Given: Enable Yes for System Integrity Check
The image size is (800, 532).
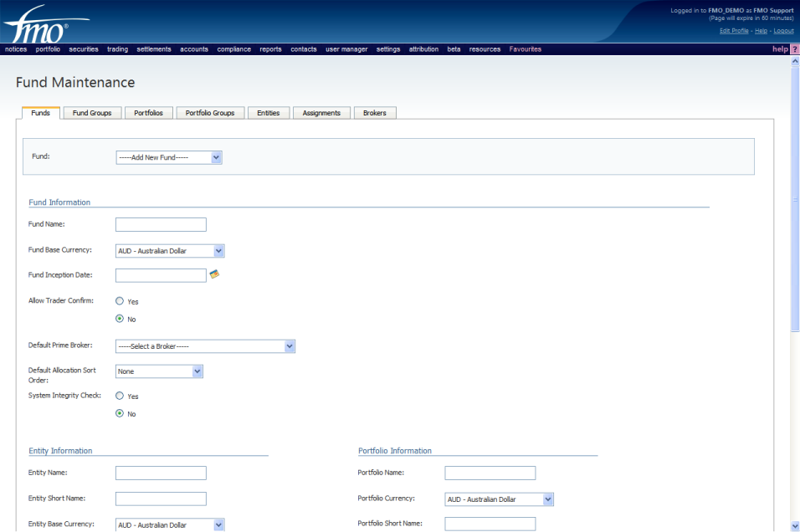Looking at the screenshot, I should [x=120, y=396].
